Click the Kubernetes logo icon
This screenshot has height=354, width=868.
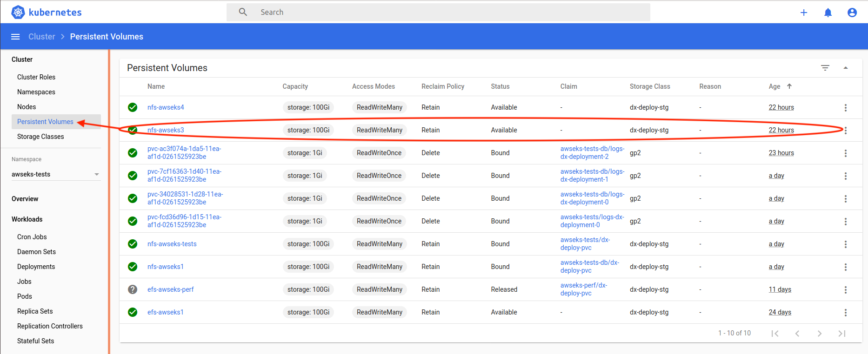tap(18, 12)
